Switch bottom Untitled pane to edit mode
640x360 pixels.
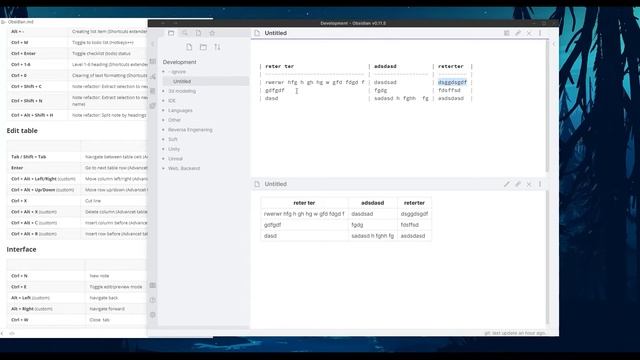click(x=507, y=184)
